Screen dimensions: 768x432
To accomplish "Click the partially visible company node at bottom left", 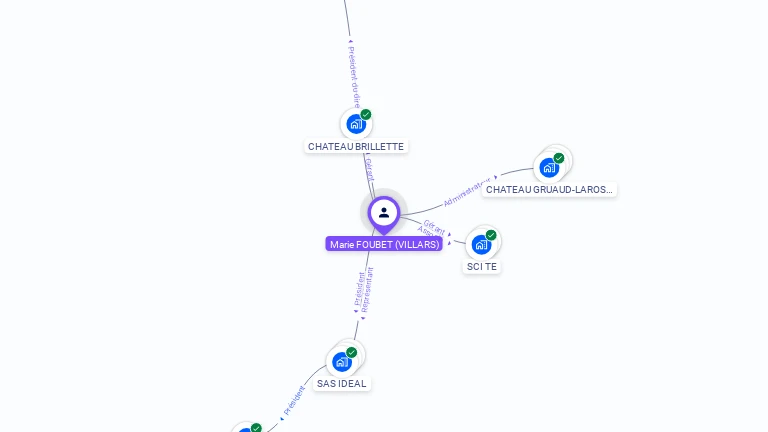I will pyautogui.click(x=246, y=428).
